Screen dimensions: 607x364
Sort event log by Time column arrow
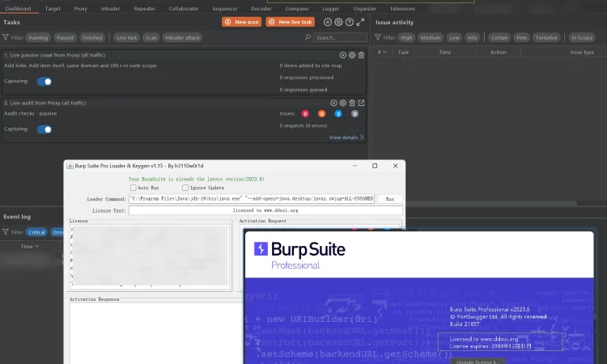point(36,247)
